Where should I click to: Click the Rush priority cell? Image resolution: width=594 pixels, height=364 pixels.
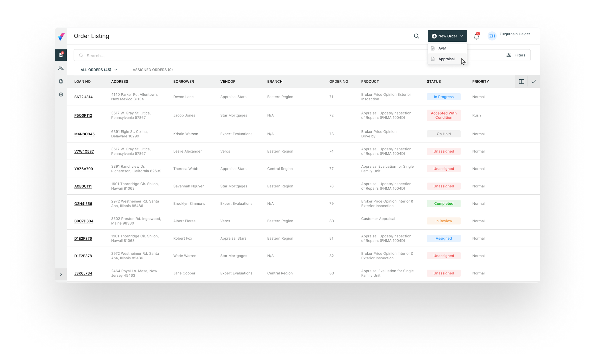point(476,115)
